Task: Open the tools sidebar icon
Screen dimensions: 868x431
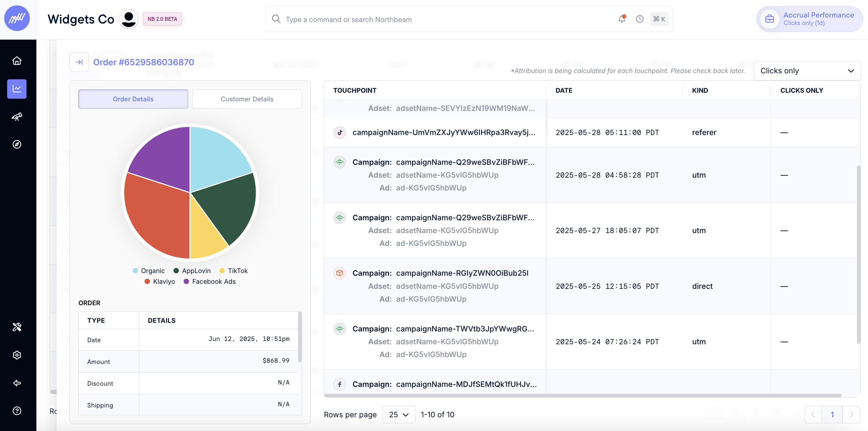Action: [x=17, y=327]
